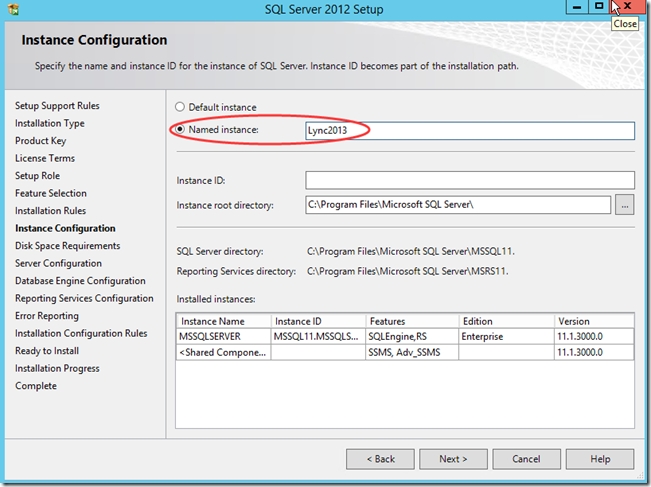Click Ready to Install step
This screenshot has height=487, width=651.
(47, 351)
